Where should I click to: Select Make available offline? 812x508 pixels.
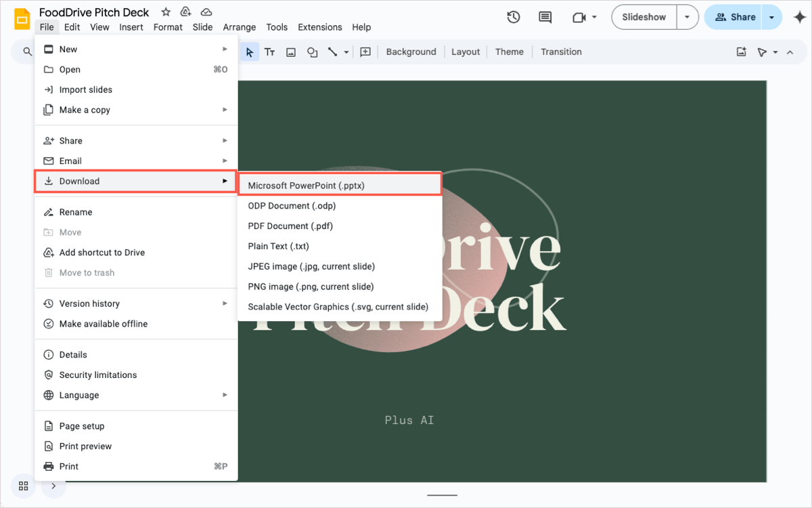[x=136, y=324]
